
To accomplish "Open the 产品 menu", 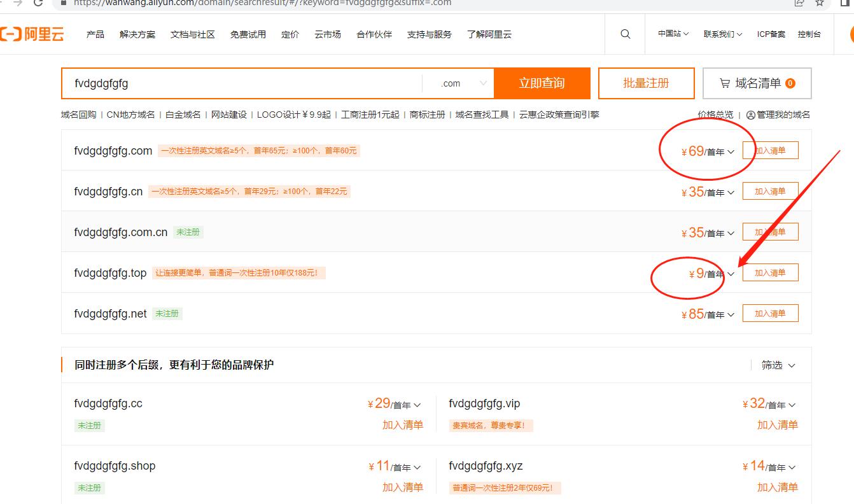I will pyautogui.click(x=95, y=34).
